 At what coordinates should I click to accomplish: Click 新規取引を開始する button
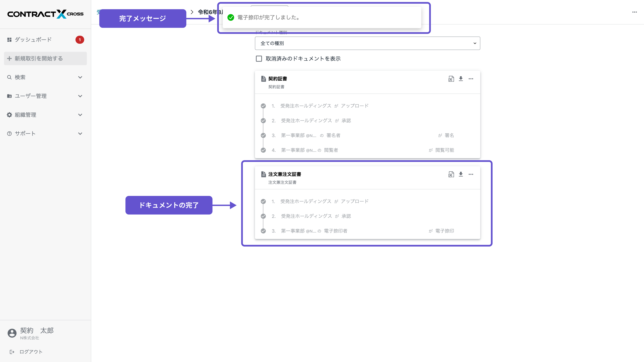(x=45, y=58)
